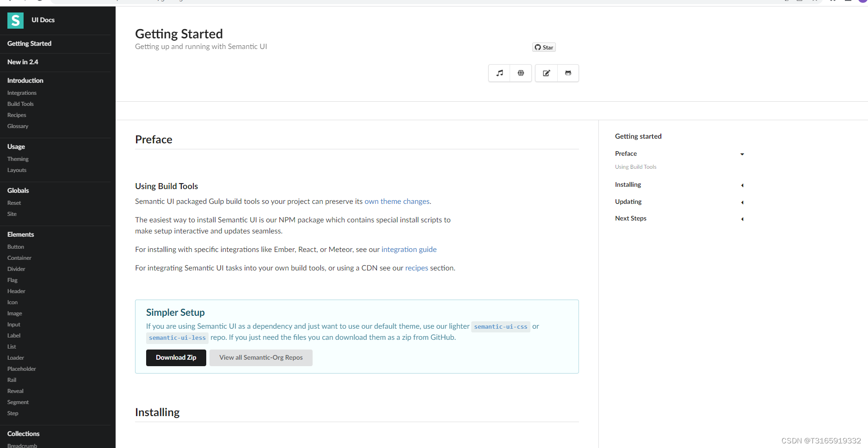Open Glossary in sidebar

(x=18, y=126)
